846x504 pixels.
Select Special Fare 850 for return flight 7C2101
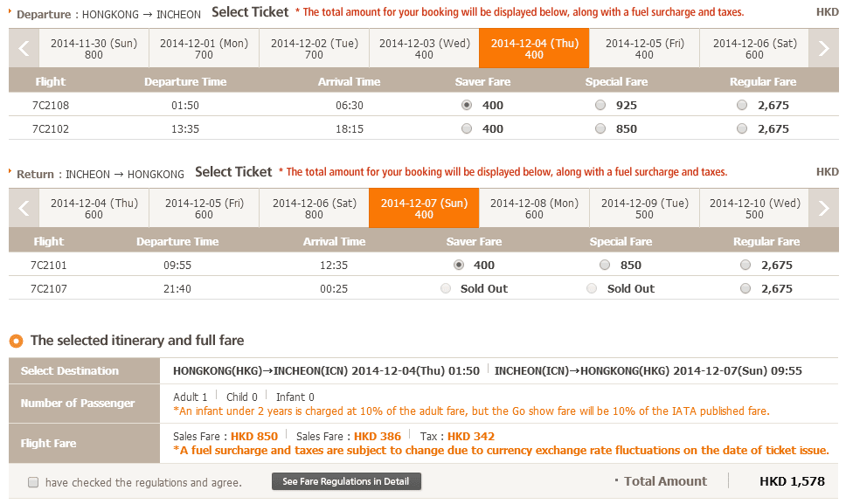click(x=605, y=265)
